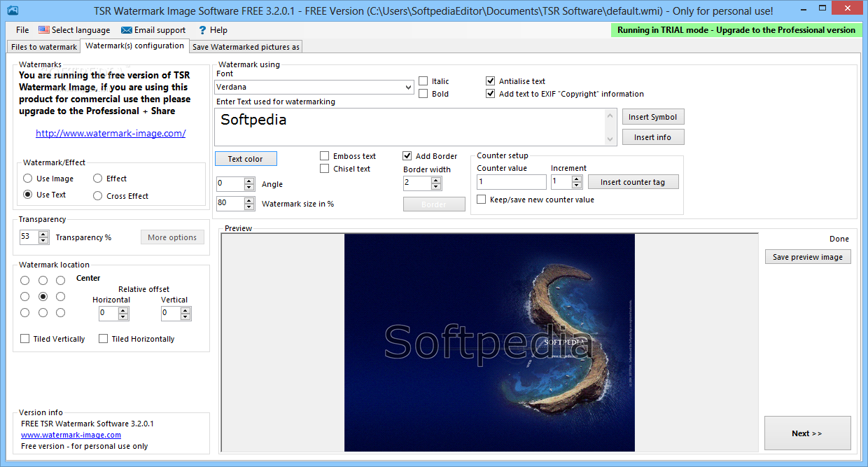Uncheck Antialise text

491,81
